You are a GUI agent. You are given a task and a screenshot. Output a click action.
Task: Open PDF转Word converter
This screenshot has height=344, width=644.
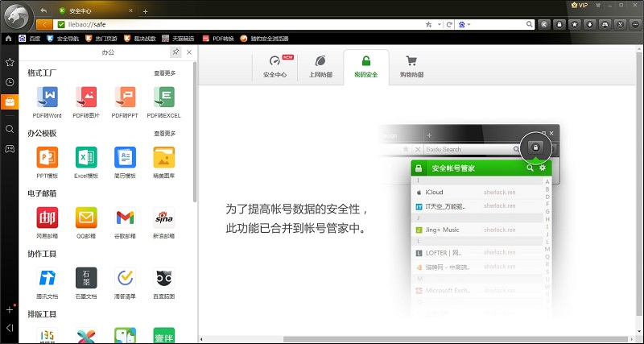[47, 102]
